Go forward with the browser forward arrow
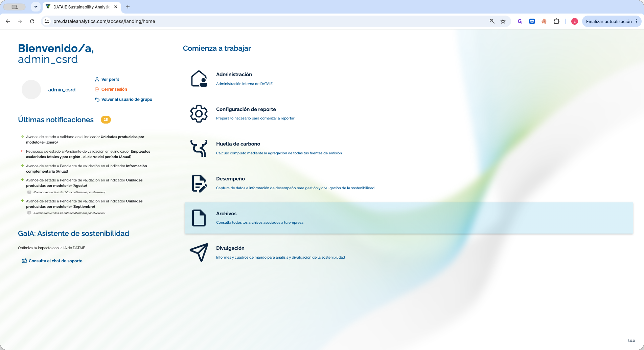644x350 pixels. point(20,21)
